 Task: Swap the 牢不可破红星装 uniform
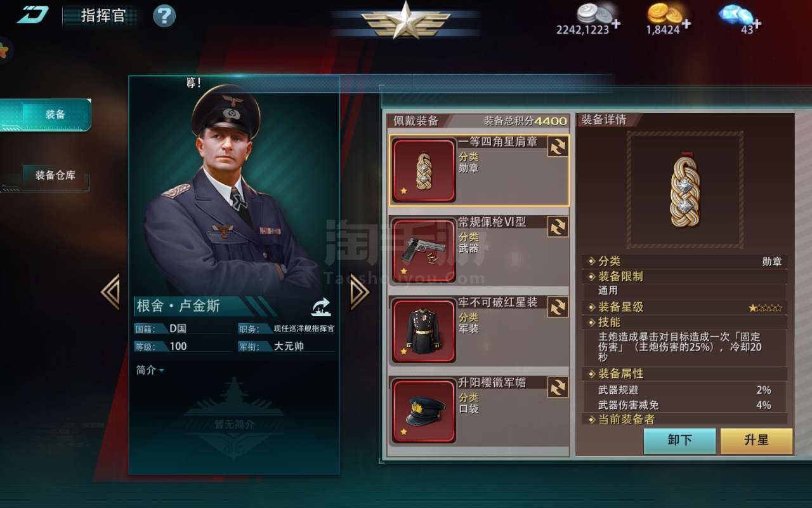point(558,307)
